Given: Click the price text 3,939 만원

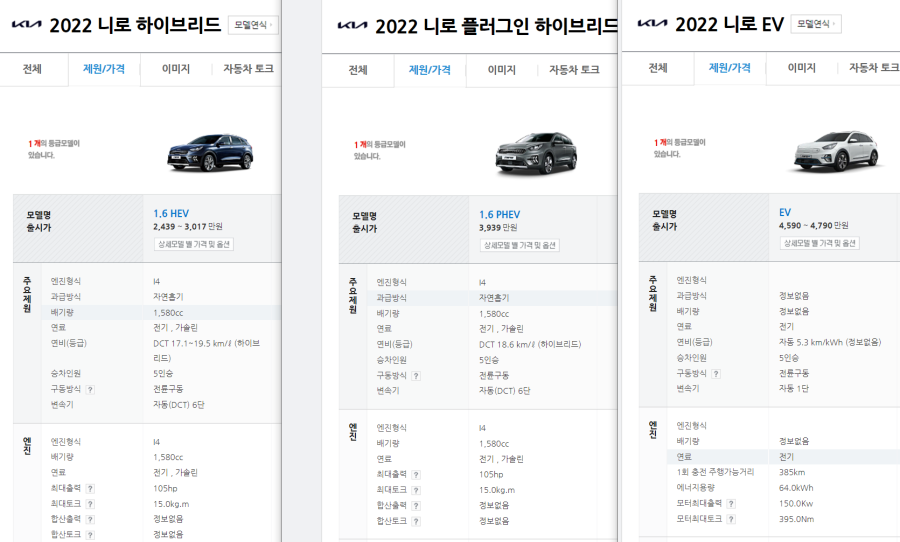Looking at the screenshot, I should [498, 228].
